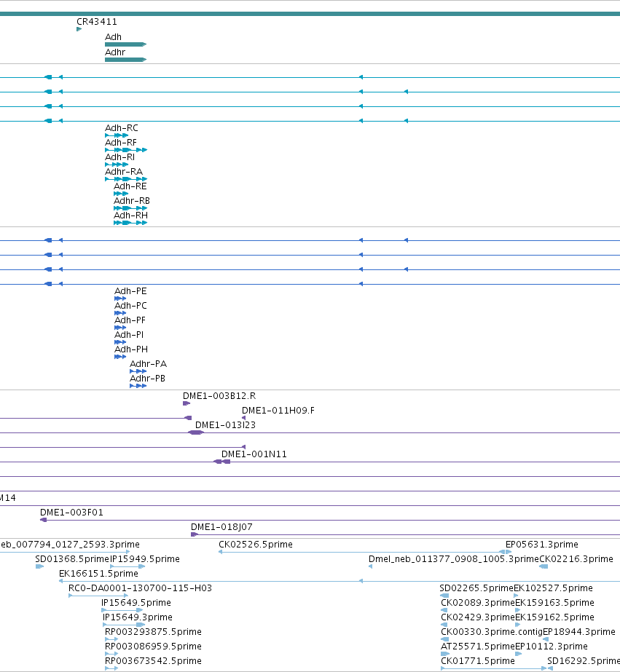Select the RP003086959.5prime EST feature

click(x=111, y=654)
